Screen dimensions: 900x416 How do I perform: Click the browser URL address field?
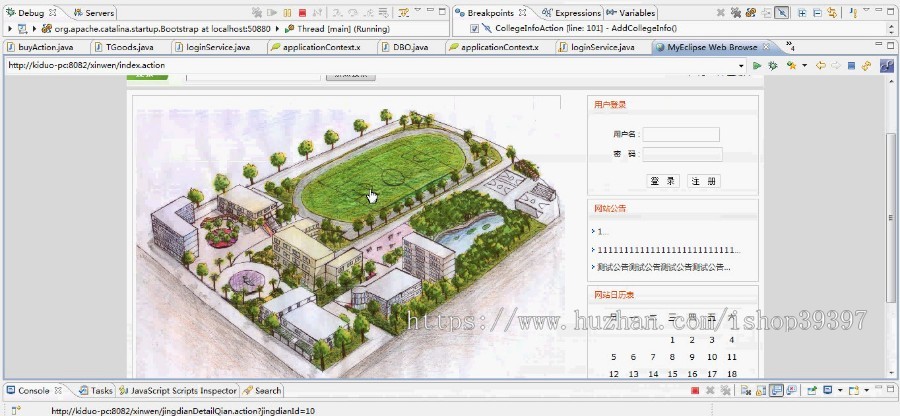pos(370,65)
